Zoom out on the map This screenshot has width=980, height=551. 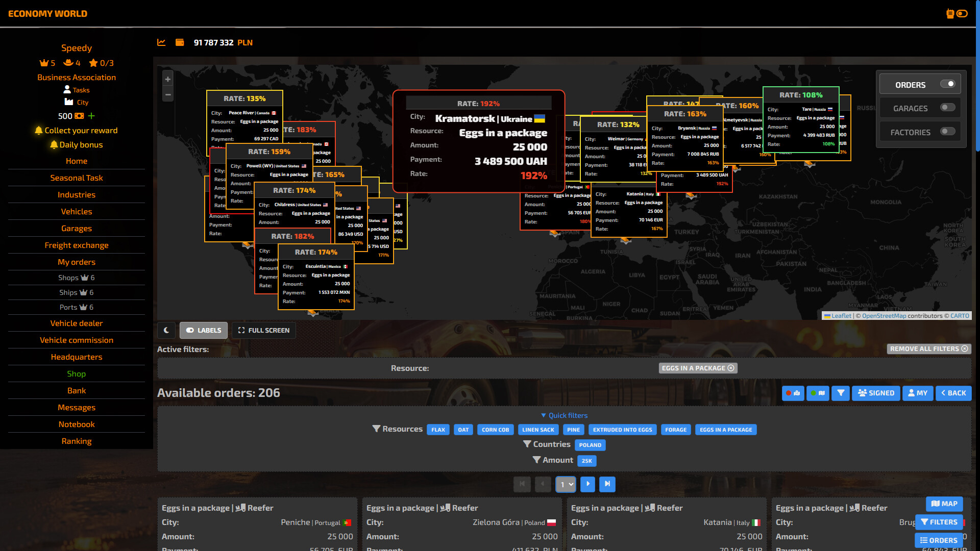[x=167, y=94]
